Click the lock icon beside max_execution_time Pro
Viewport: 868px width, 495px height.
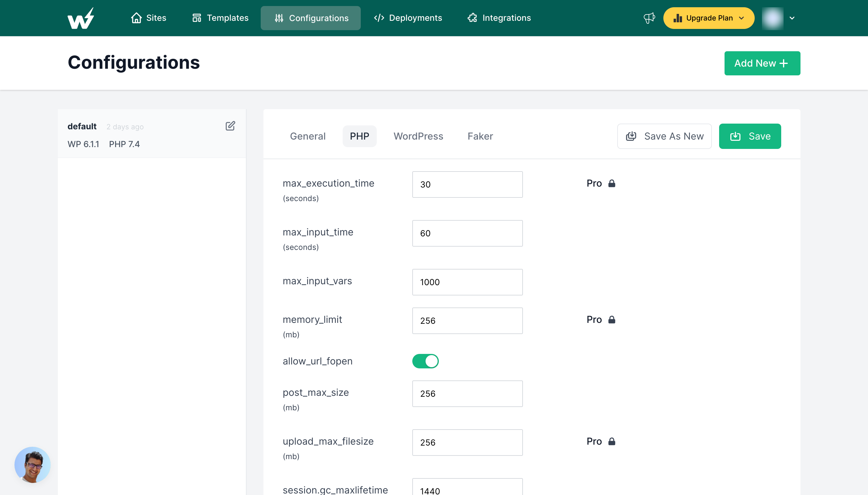coord(612,184)
